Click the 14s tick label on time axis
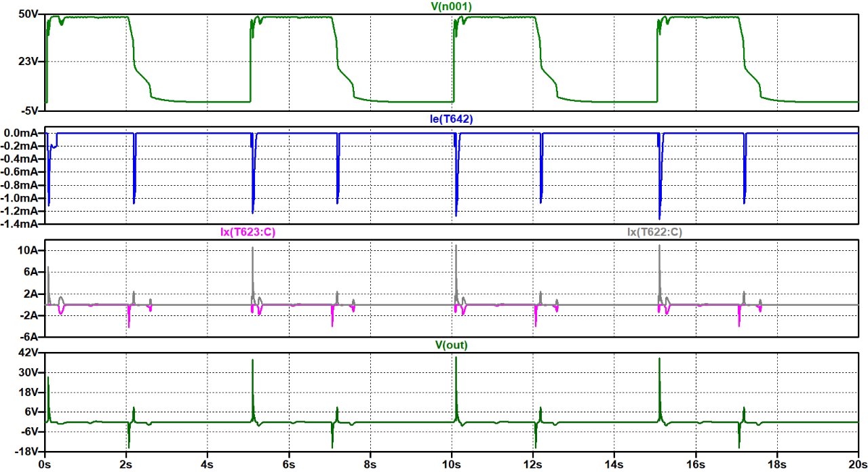868x472 pixels. pyautogui.click(x=614, y=465)
